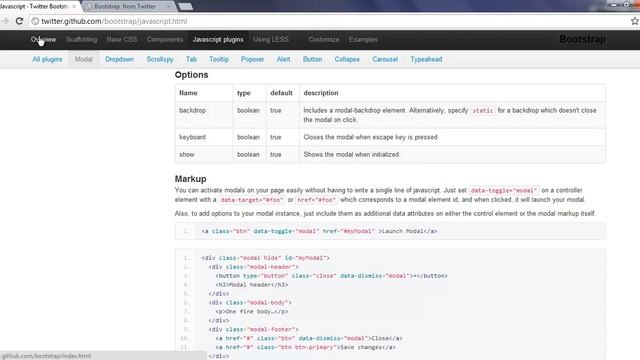
Task: Jump to the Alert plugin section
Action: [x=283, y=59]
